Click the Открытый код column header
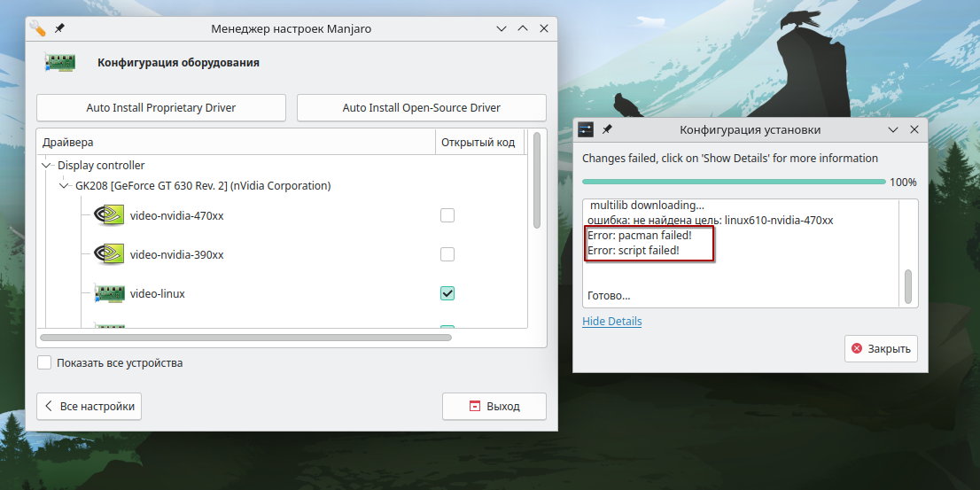Image resolution: width=980 pixels, height=490 pixels. tap(478, 143)
